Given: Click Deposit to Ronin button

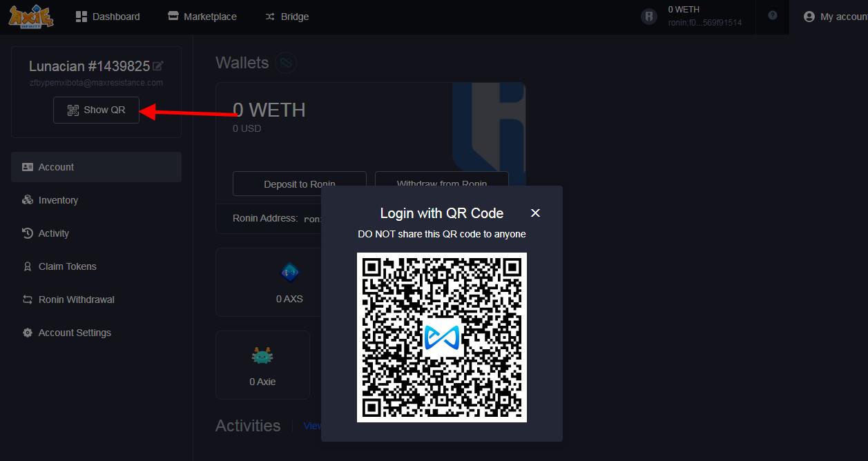Looking at the screenshot, I should [x=299, y=184].
